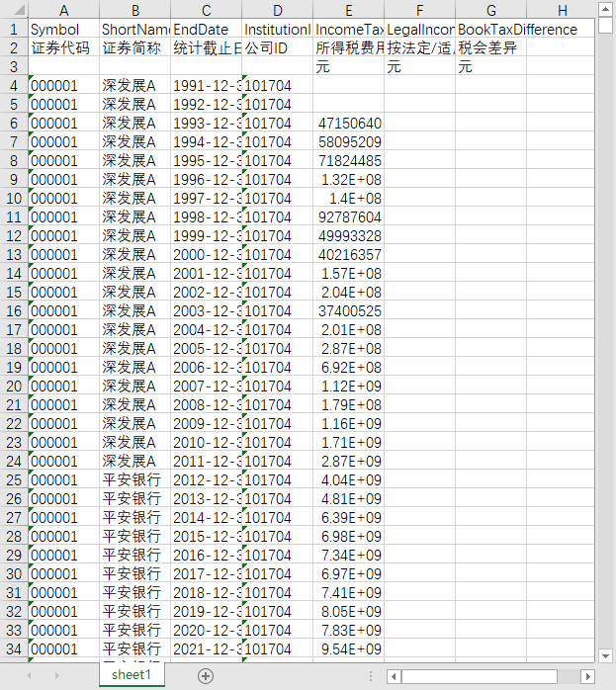Screen dimensions: 616x690
Task: Select cell with value 4.04E+09
Action: tap(349, 479)
